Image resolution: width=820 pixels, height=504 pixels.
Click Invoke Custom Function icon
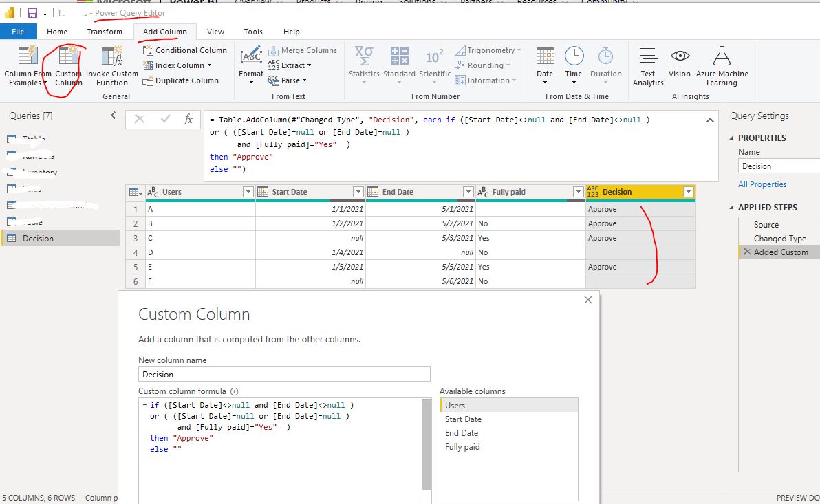point(111,56)
